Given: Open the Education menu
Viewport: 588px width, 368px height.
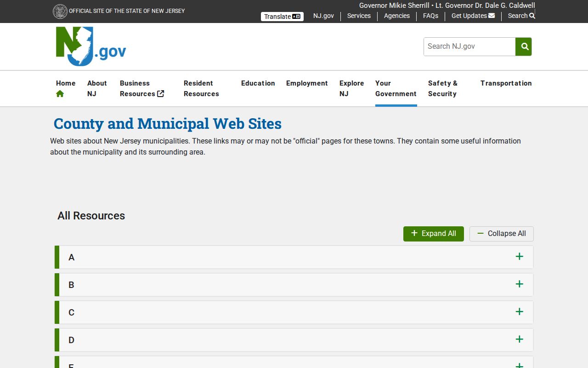Looking at the screenshot, I should coord(258,83).
